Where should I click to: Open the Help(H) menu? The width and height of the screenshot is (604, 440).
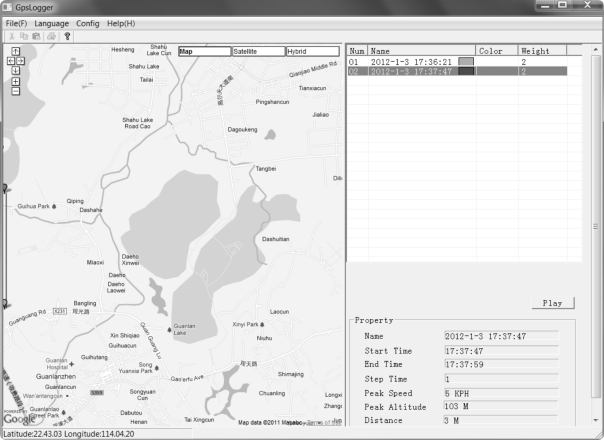click(121, 24)
